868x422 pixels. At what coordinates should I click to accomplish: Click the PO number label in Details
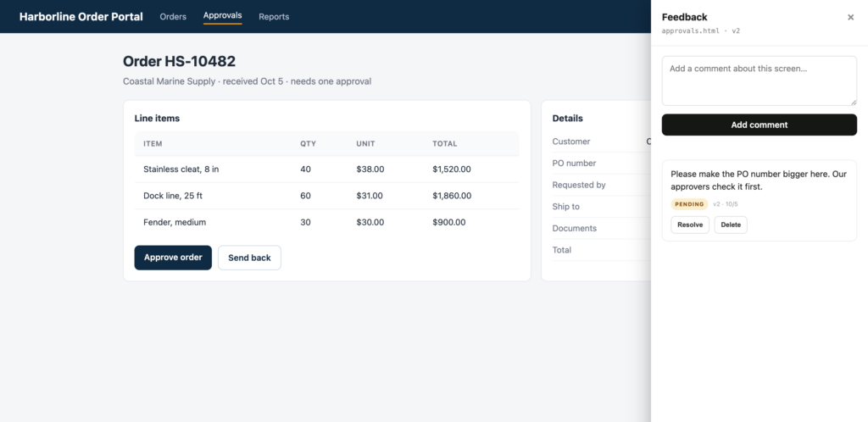click(574, 164)
